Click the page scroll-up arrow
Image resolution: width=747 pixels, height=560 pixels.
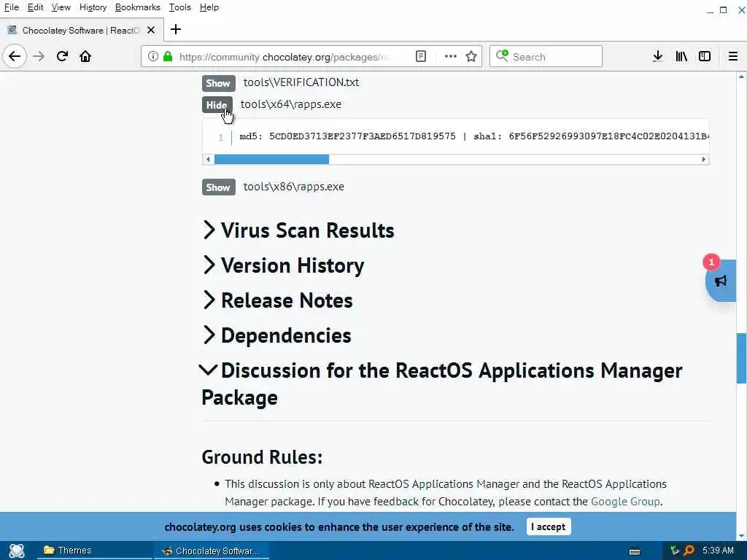(741, 76)
